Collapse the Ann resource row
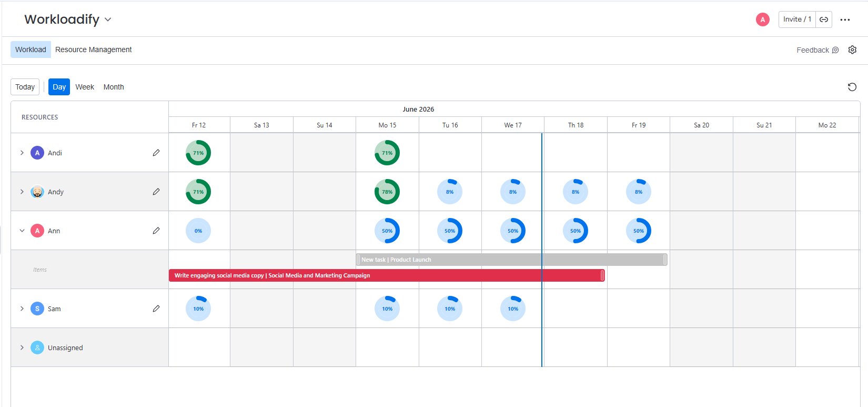 22,231
